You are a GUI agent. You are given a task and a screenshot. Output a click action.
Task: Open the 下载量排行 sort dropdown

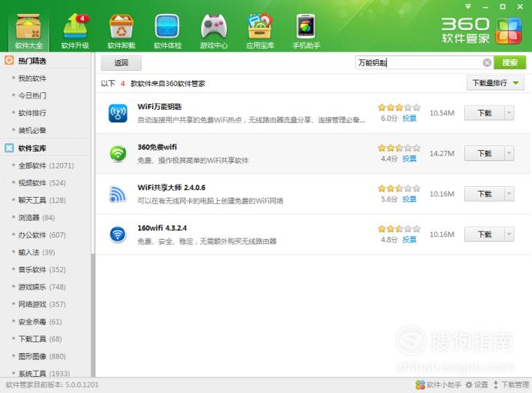[x=495, y=83]
